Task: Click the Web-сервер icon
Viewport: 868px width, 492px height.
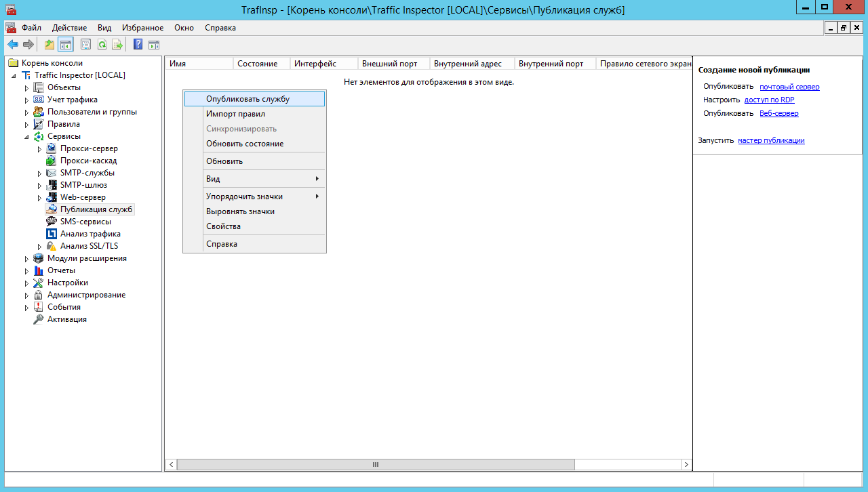Action: [52, 197]
